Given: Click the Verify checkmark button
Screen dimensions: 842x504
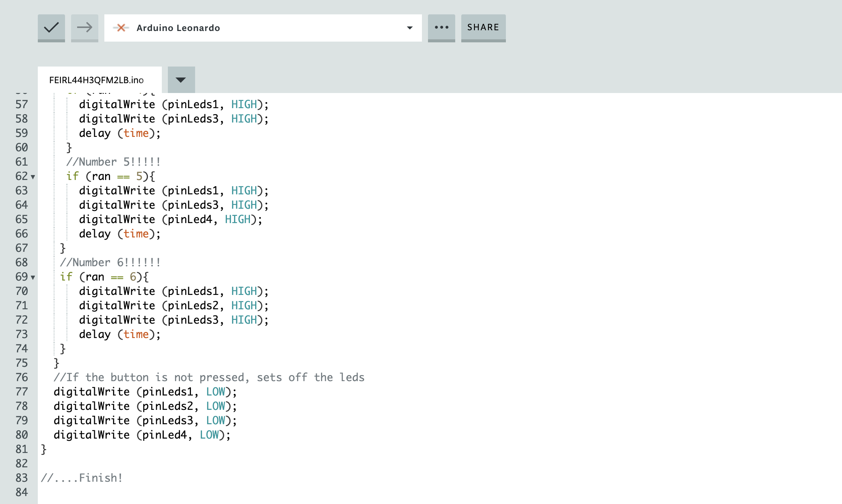Looking at the screenshot, I should coord(51,28).
